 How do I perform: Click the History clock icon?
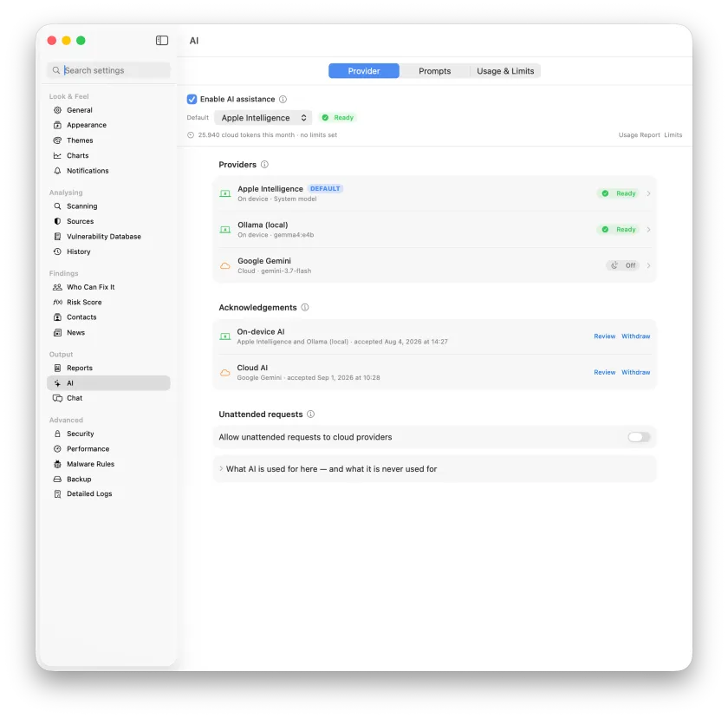57,251
